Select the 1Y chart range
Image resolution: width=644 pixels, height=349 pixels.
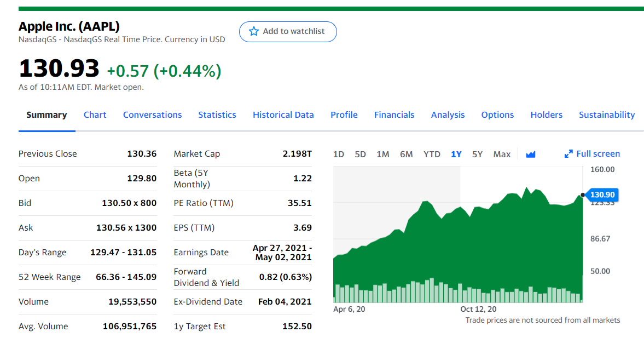(456, 154)
